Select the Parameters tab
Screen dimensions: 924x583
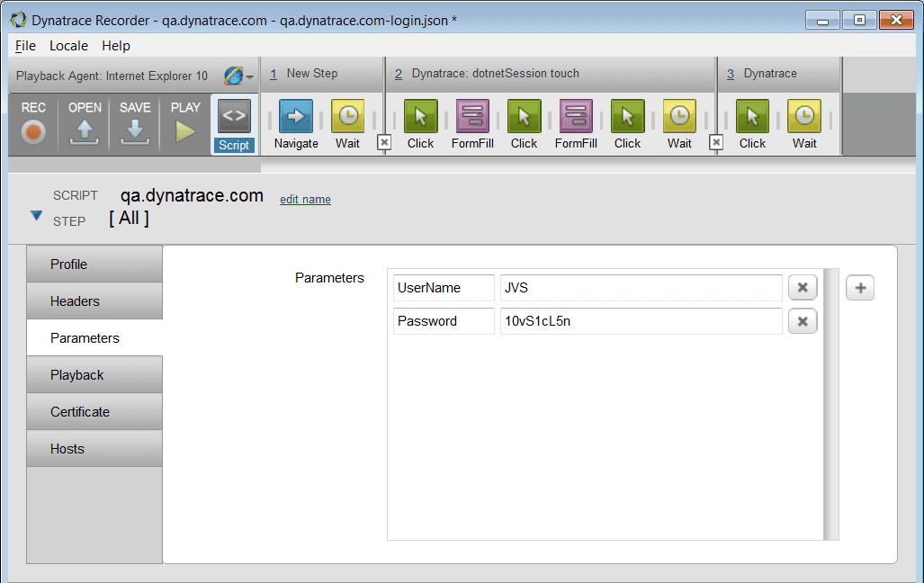94,337
